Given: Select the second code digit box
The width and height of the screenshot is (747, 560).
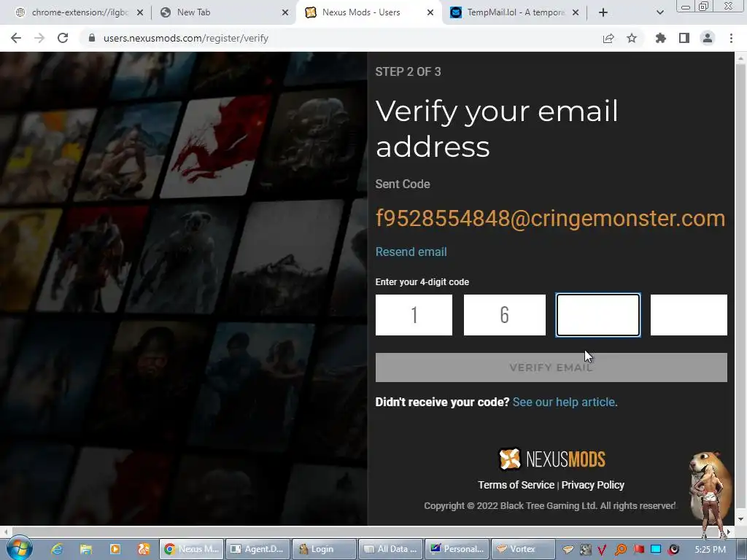Looking at the screenshot, I should tap(505, 315).
